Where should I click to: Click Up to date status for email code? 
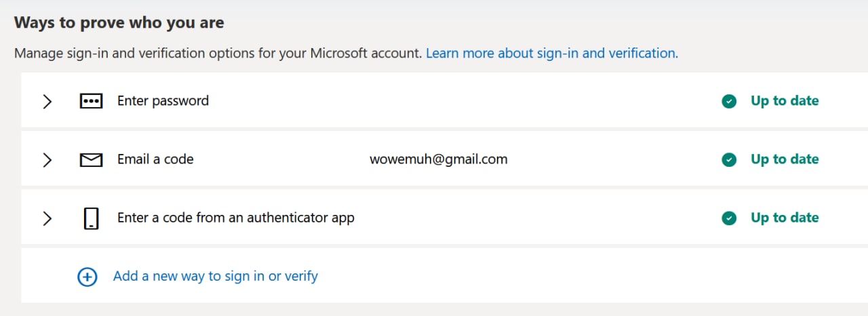785,159
